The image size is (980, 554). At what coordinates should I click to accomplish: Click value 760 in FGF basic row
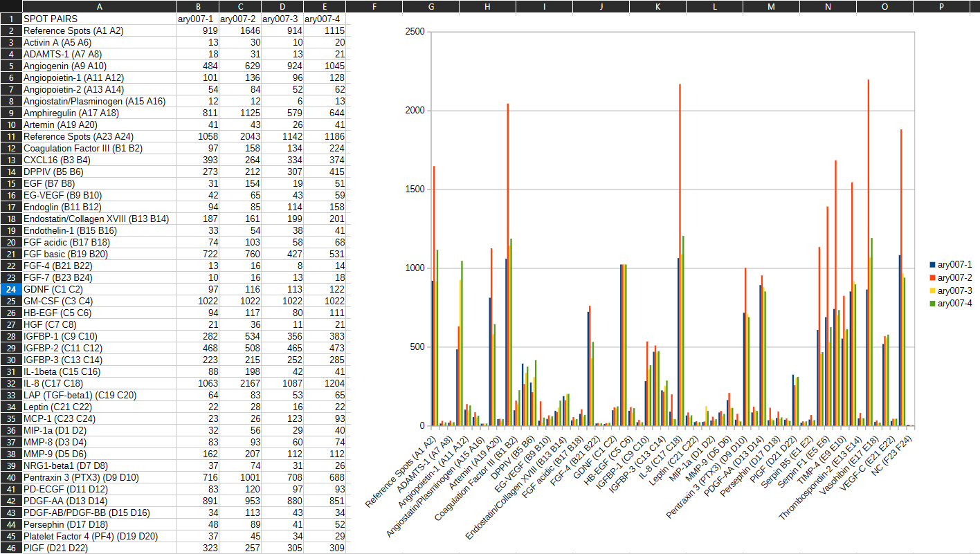coord(240,254)
